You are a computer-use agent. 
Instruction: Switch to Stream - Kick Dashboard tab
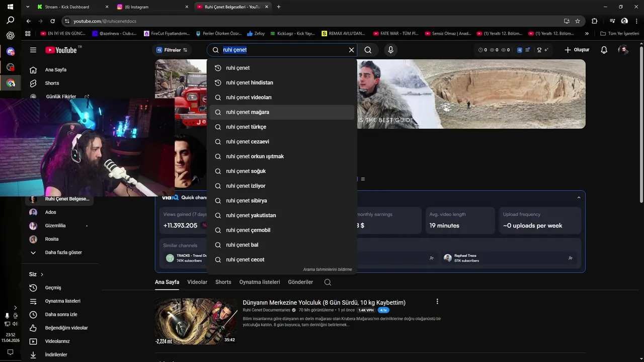[73, 7]
